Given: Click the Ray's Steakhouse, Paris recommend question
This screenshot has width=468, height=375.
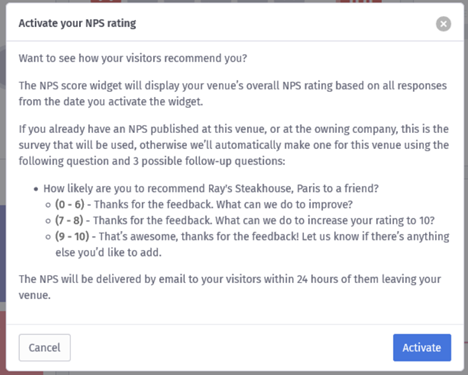Looking at the screenshot, I should [211, 188].
